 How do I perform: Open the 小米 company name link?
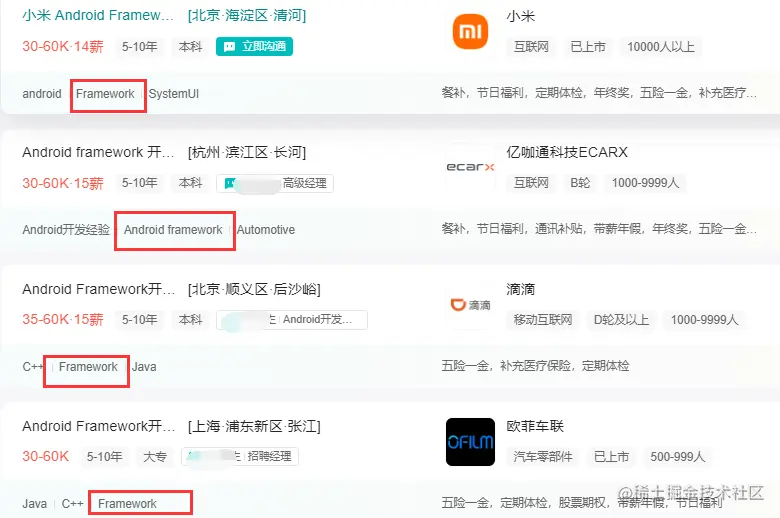point(520,16)
